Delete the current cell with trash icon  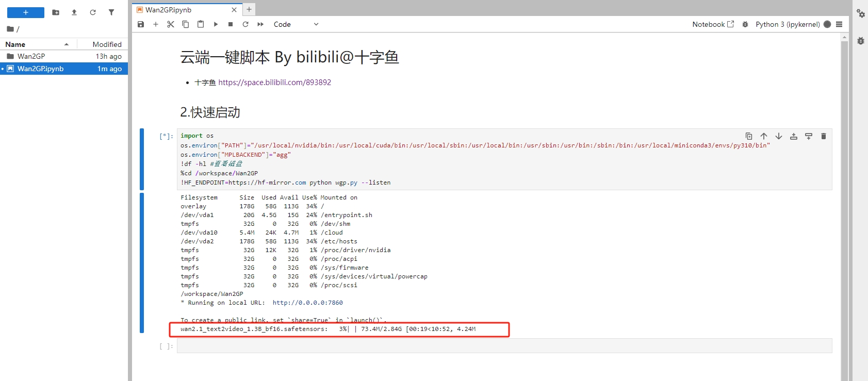(824, 136)
